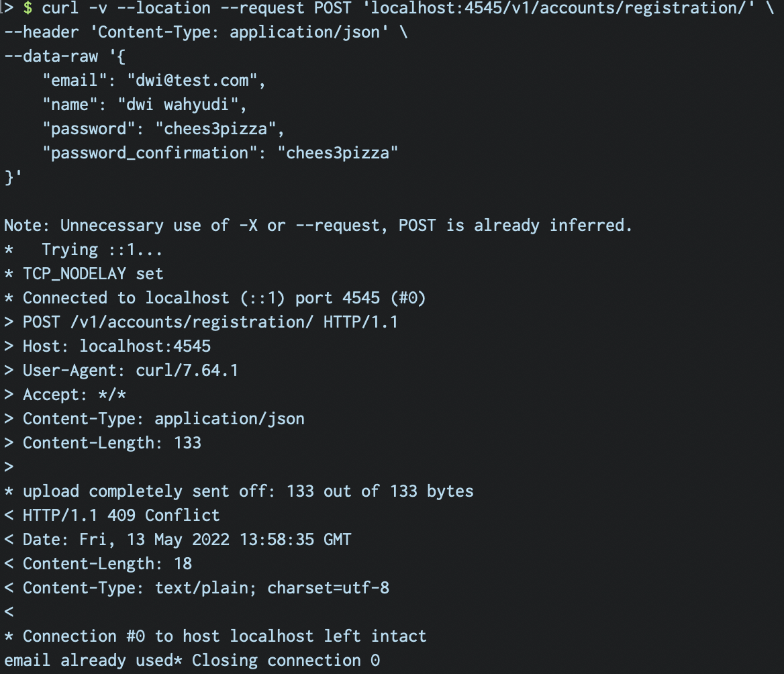Click the TCP_NODELAY set line
This screenshot has width=784, height=674.
pyautogui.click(x=93, y=275)
